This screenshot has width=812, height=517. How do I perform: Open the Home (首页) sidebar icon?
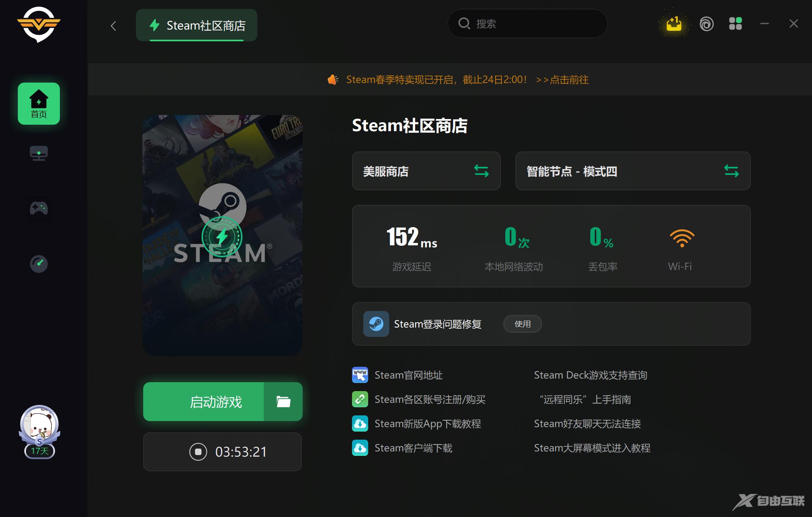pos(39,104)
